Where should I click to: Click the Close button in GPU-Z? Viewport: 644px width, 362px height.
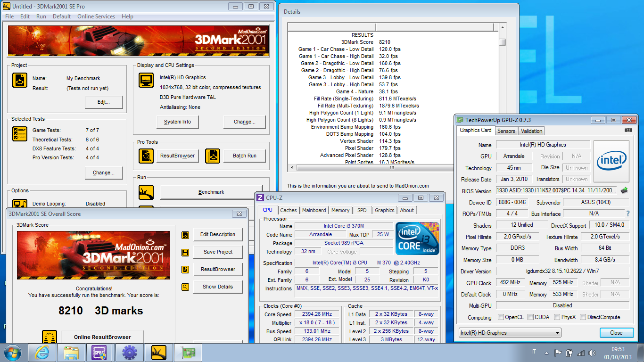616,333
